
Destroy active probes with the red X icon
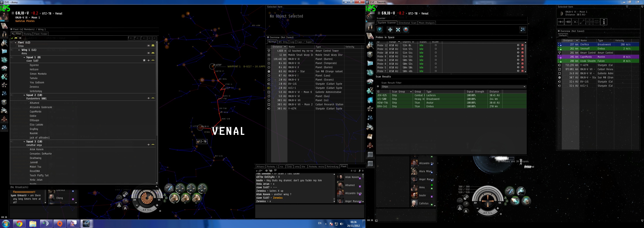click(x=406, y=30)
